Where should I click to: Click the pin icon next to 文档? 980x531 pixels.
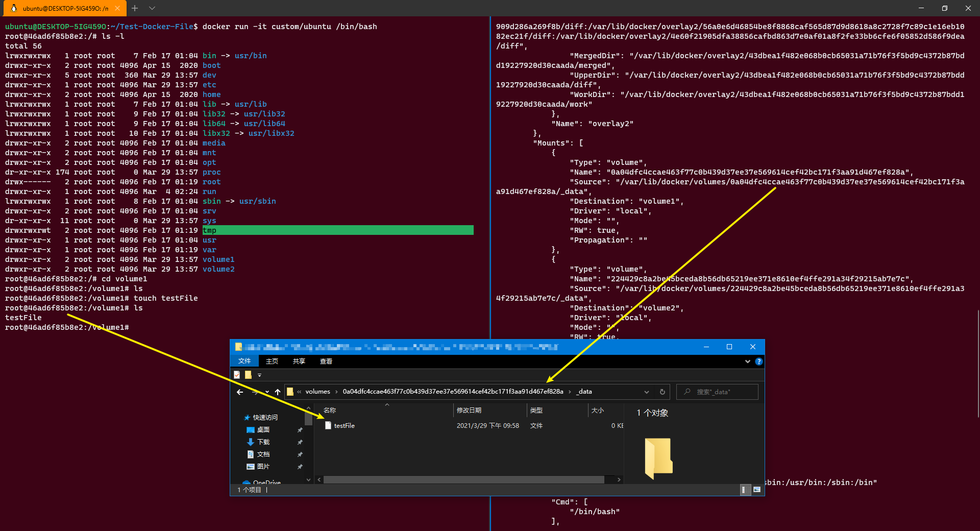point(300,454)
